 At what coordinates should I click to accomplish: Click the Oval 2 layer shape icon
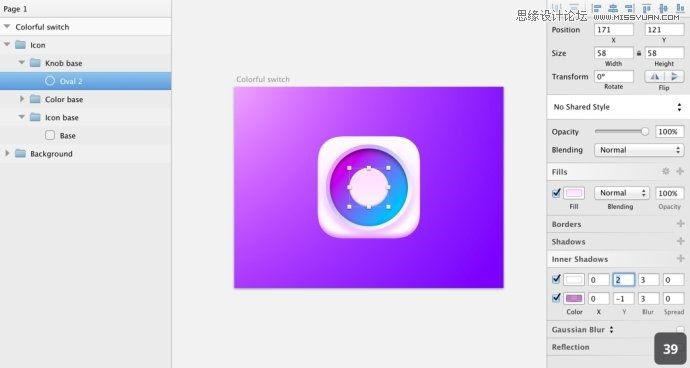pyautogui.click(x=50, y=81)
